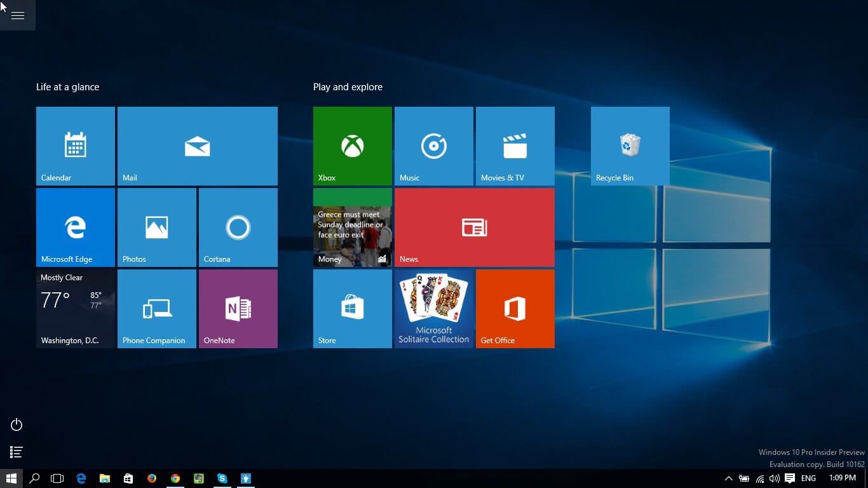Open File Explorer from taskbar

pyautogui.click(x=105, y=478)
